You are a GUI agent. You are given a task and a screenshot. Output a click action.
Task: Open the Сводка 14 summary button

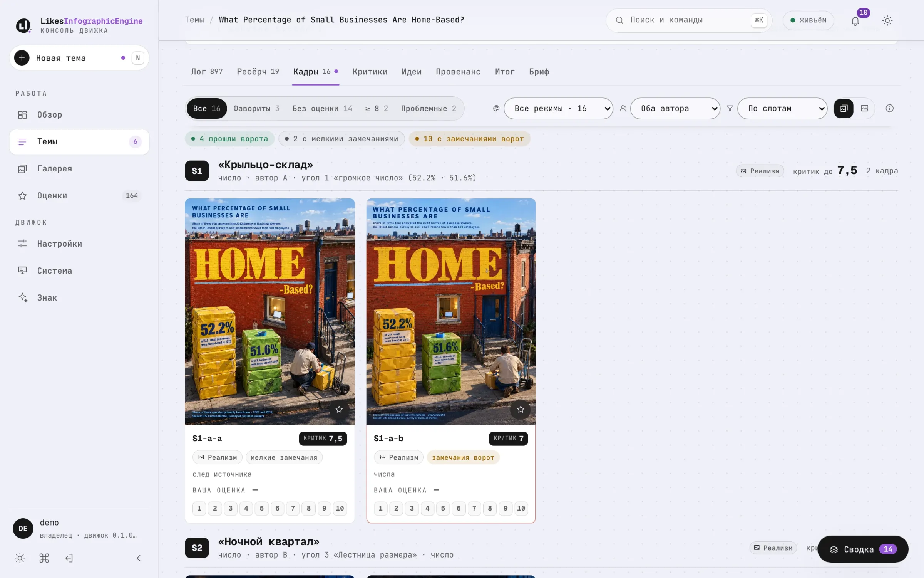(863, 549)
